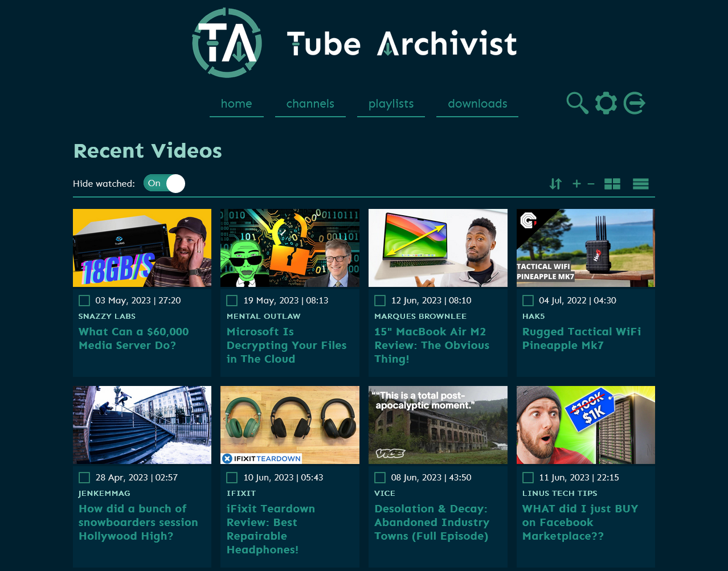
Task: Mark the Hak5 Pineapple video watched
Action: tap(528, 301)
